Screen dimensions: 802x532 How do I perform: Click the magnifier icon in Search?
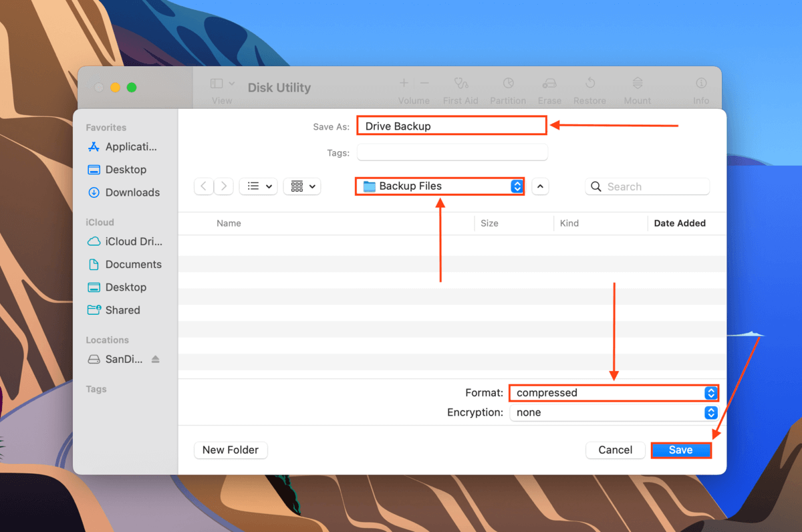[596, 186]
